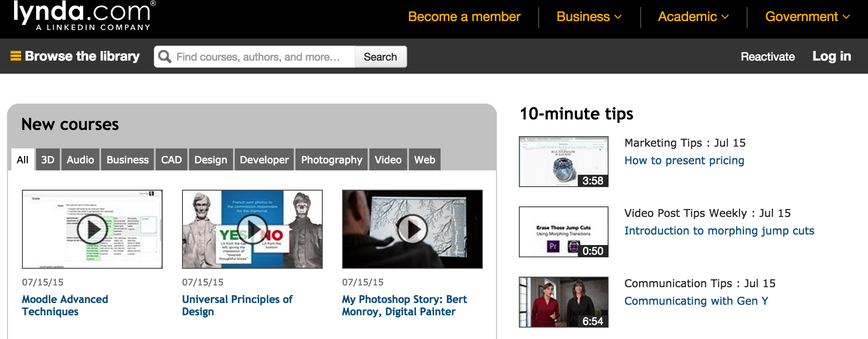Switch to the Audio tab

click(80, 159)
